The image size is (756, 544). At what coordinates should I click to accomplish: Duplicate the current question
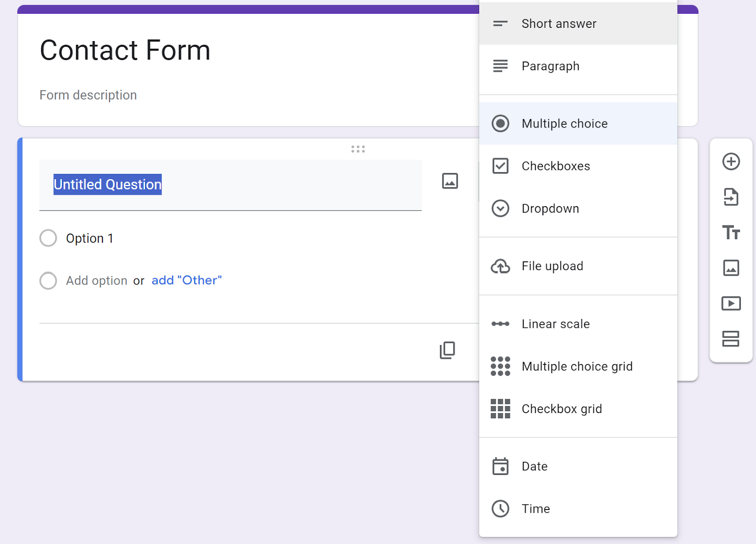(447, 350)
